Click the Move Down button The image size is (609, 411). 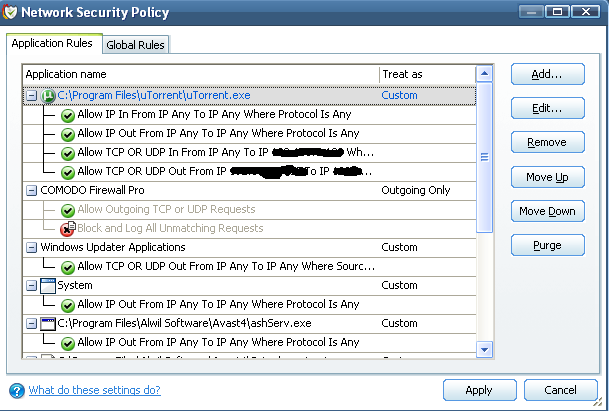tap(547, 211)
